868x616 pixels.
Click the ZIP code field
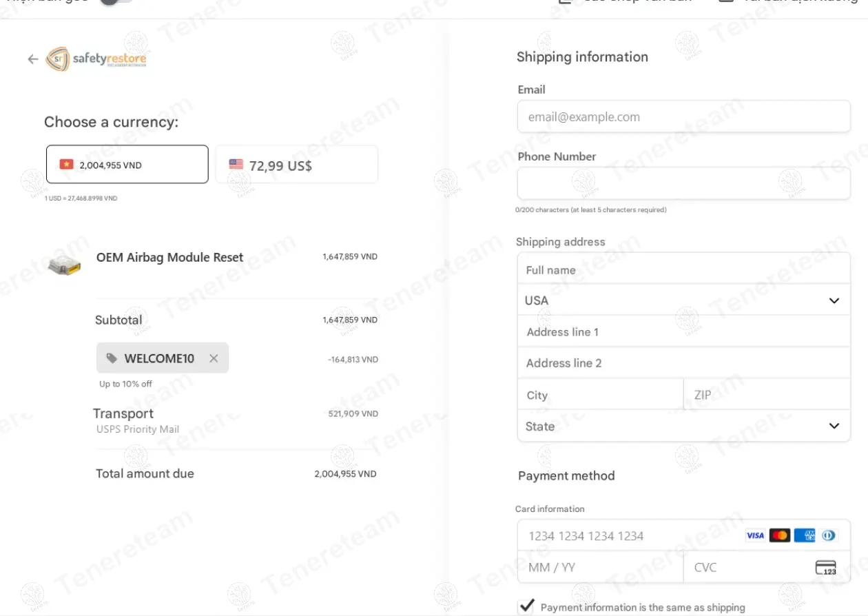(766, 395)
